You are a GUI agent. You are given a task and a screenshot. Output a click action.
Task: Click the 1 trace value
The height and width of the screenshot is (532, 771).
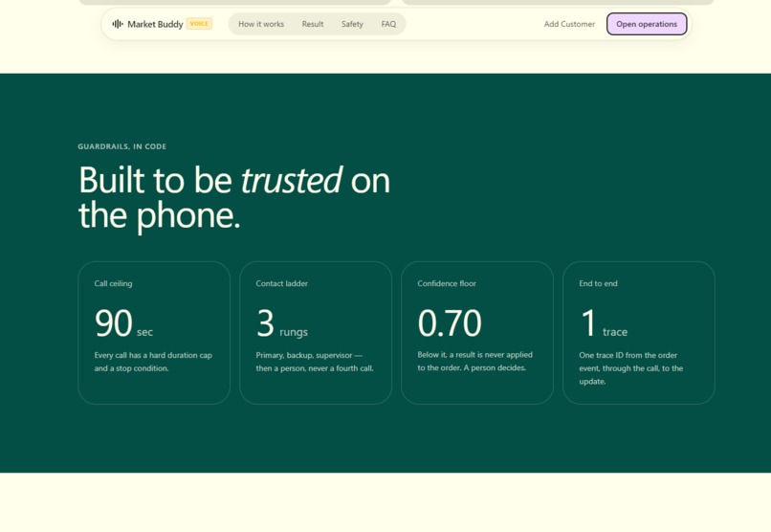click(604, 323)
